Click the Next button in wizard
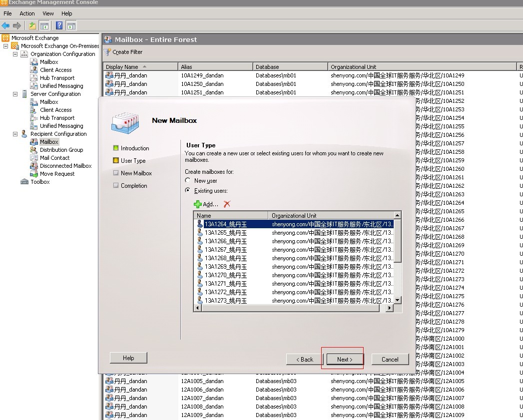The height and width of the screenshot is (420, 523). [345, 359]
